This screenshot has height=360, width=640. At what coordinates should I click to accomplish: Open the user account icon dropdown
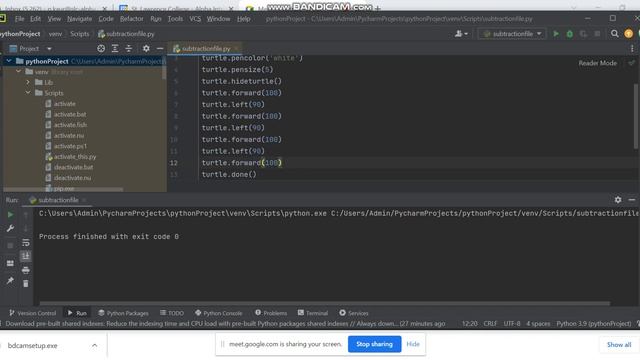461,34
